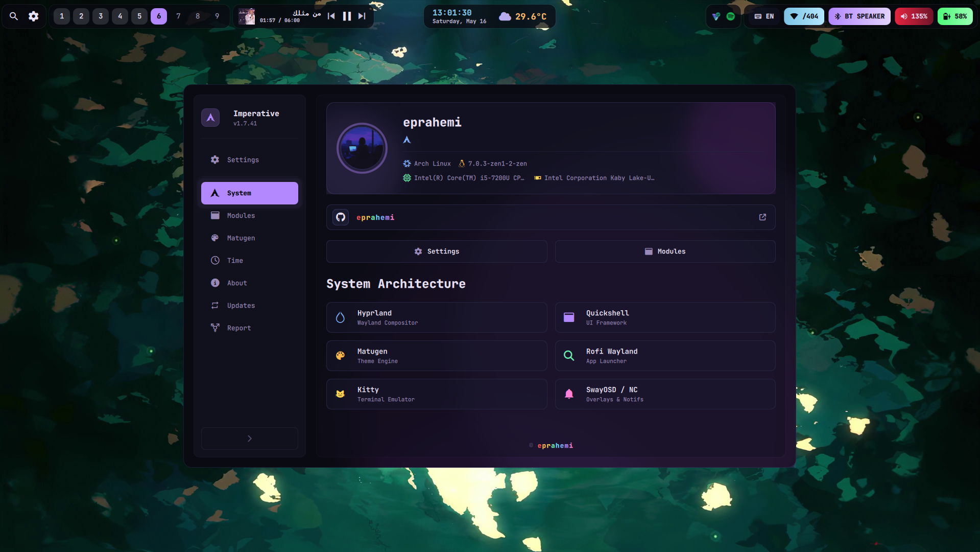The height and width of the screenshot is (552, 980).
Task: Click the kernel version 7.0.3-zen1-2-zen
Action: tap(497, 164)
